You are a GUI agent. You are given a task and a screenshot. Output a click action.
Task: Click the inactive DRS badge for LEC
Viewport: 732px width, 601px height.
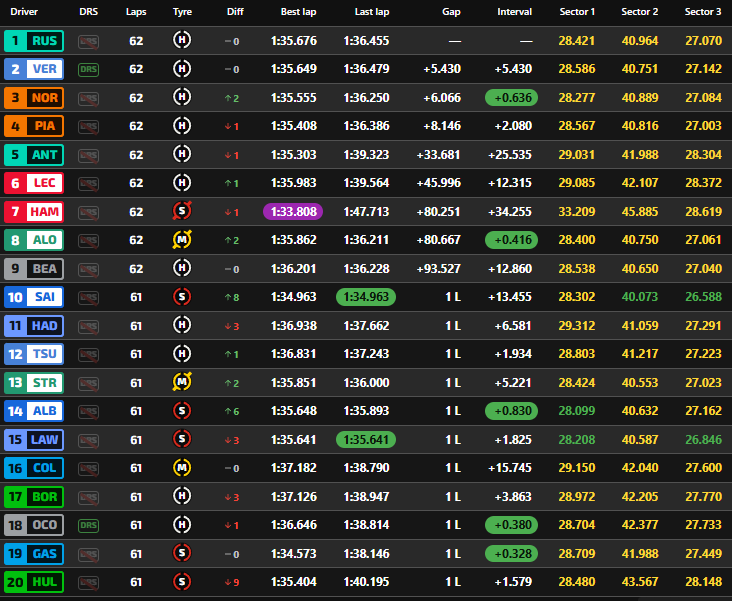pyautogui.click(x=89, y=183)
